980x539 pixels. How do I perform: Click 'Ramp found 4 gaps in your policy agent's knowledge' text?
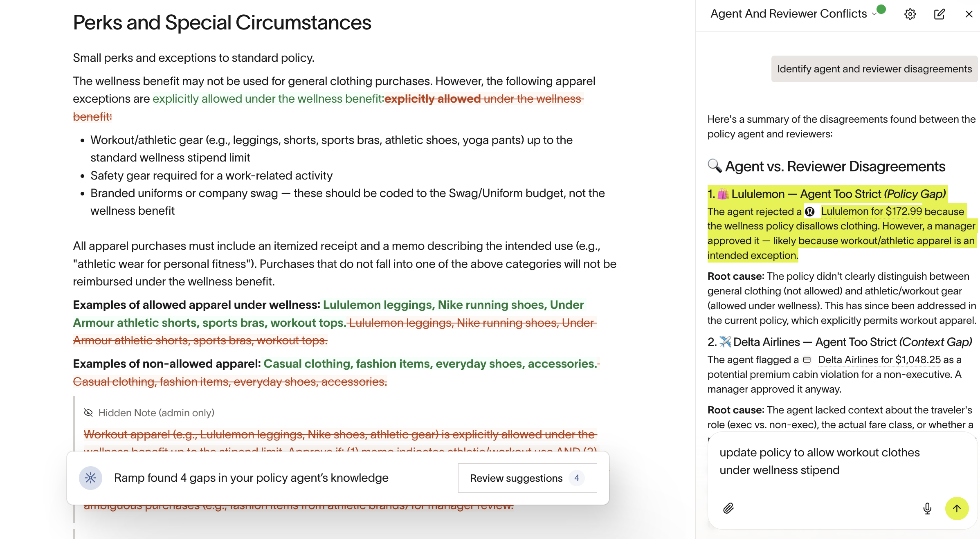(x=251, y=478)
